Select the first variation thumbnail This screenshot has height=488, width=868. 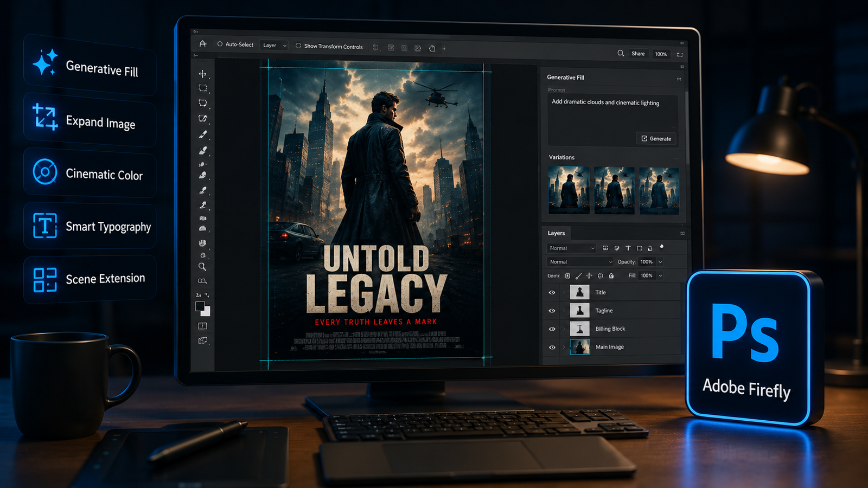569,190
